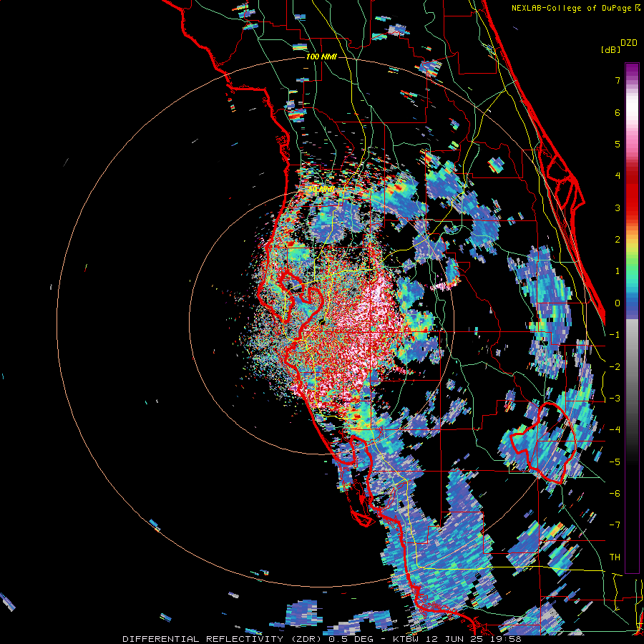644x644 pixels.
Task: Click the 50 NMI range ring label
Action: point(321,190)
